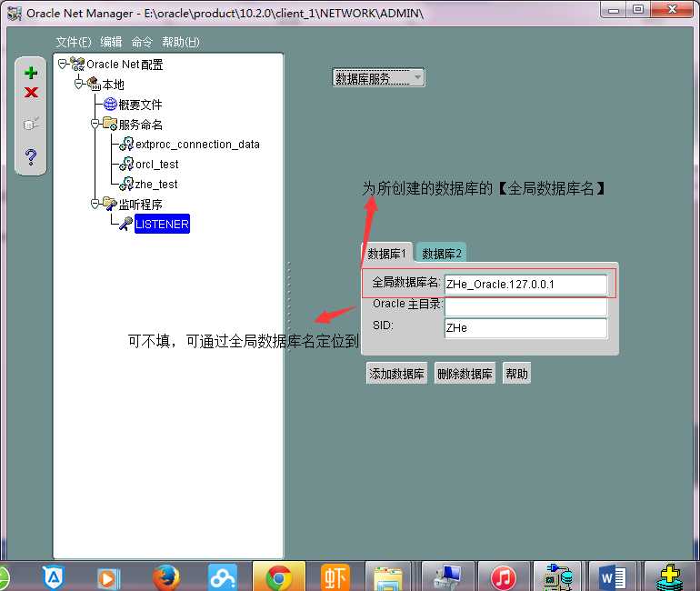Select the extproc_connection_data tree item
The width and height of the screenshot is (700, 591).
click(197, 145)
